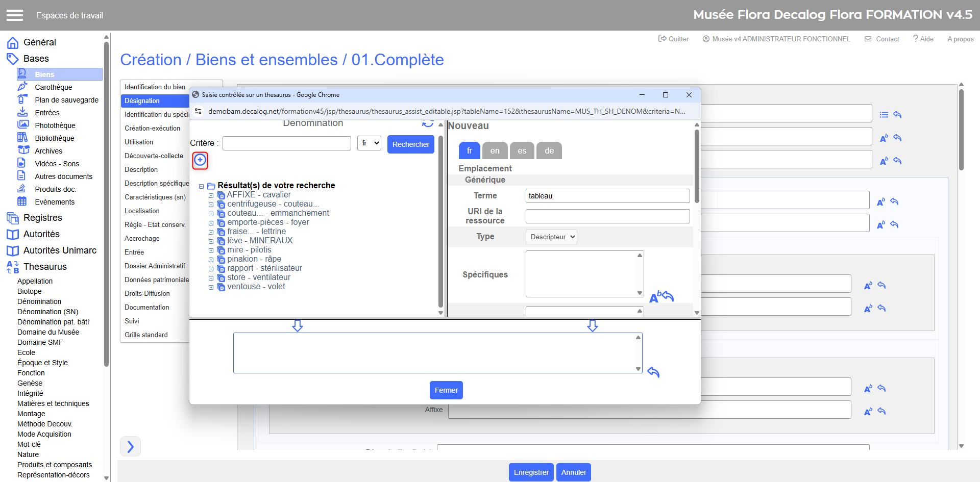Click the refresh icon beside Dénomination heading
The image size is (980, 482).
(x=428, y=123)
